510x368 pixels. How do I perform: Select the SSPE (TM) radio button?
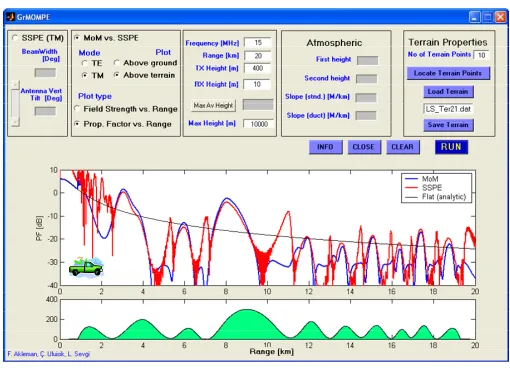[15, 38]
